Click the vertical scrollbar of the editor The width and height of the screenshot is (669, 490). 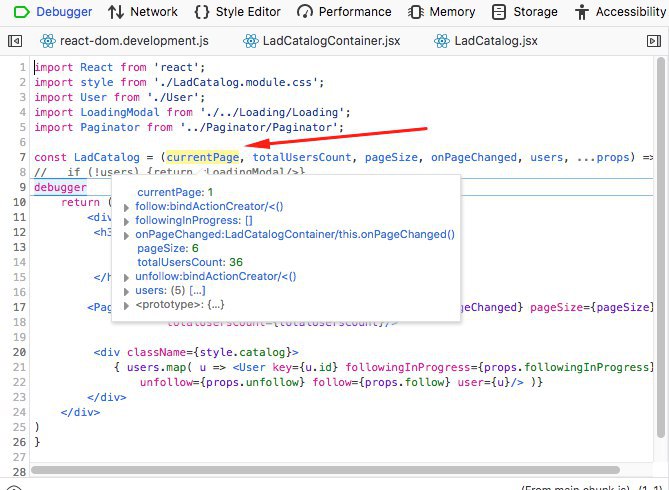[661, 248]
